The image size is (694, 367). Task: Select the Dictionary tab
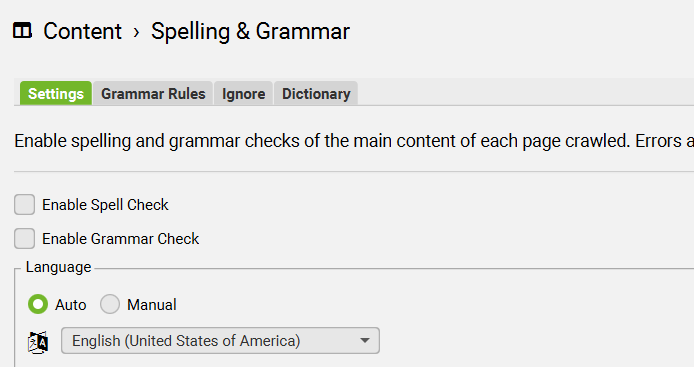(316, 93)
